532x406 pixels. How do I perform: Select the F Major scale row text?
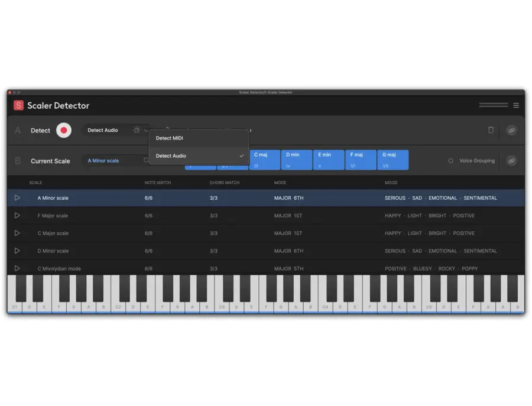[53, 216]
